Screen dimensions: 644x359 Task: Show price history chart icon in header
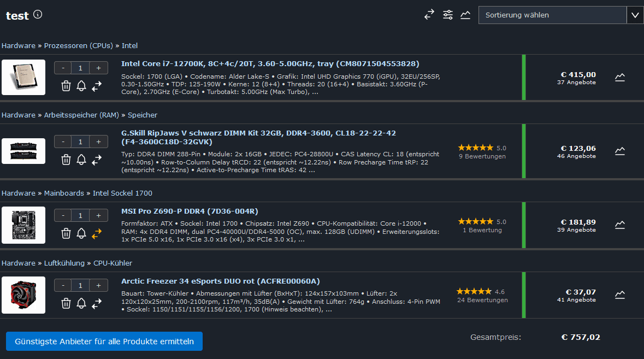coord(465,15)
